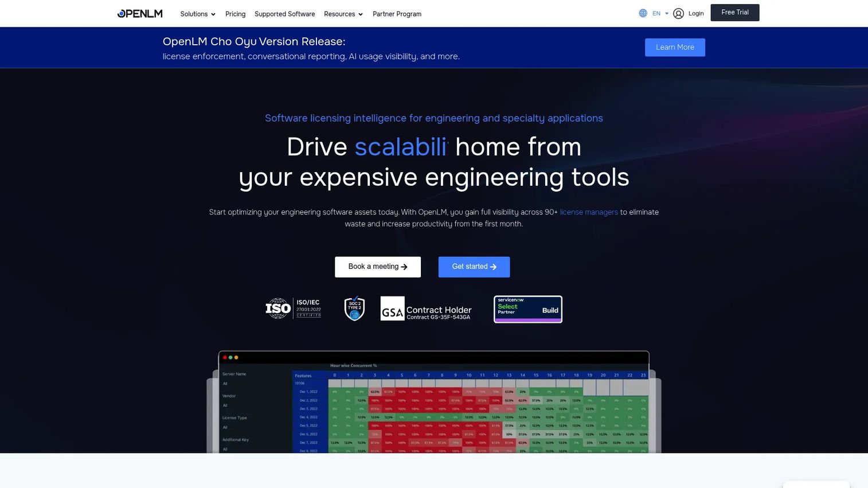Image resolution: width=868 pixels, height=488 pixels.
Task: Click the 'Software licensing intelligence' tagline text
Action: 434,118
